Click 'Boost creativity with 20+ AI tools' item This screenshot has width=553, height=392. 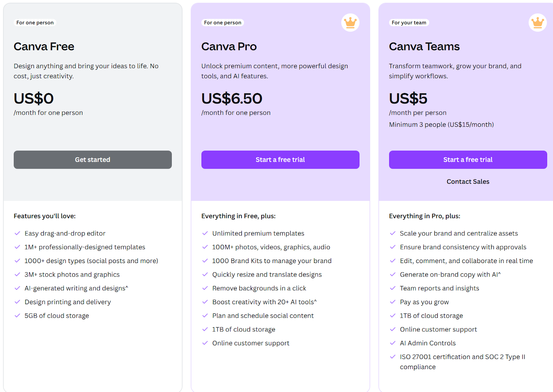264,302
